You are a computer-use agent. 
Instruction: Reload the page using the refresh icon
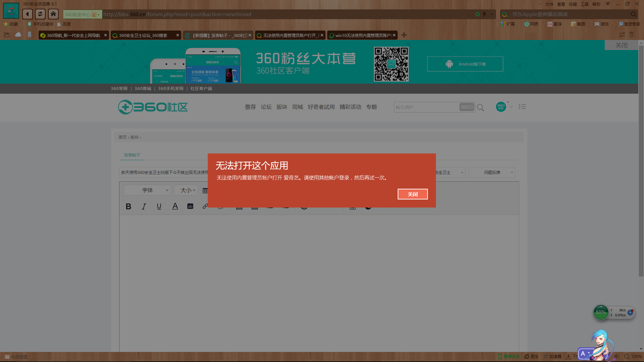[40, 14]
